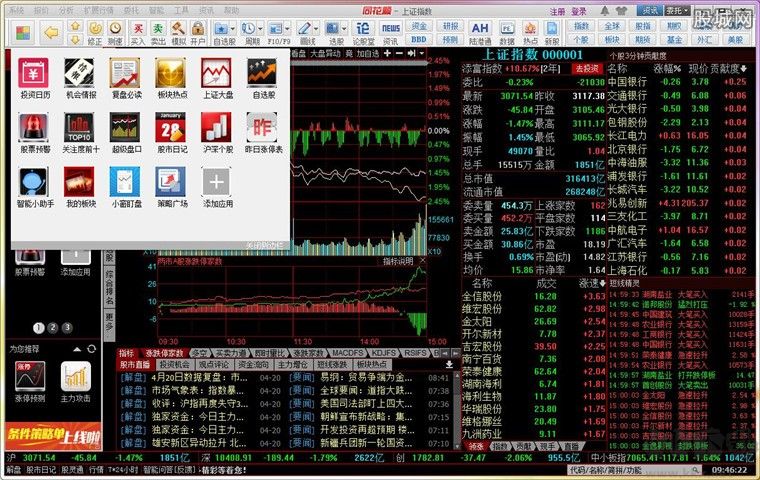Select the MACDFS indicator tab
760x480 pixels.
click(x=348, y=353)
